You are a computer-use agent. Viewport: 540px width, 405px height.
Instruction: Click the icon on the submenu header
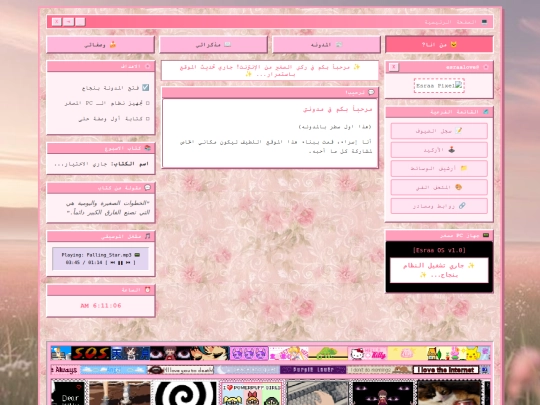(x=486, y=112)
